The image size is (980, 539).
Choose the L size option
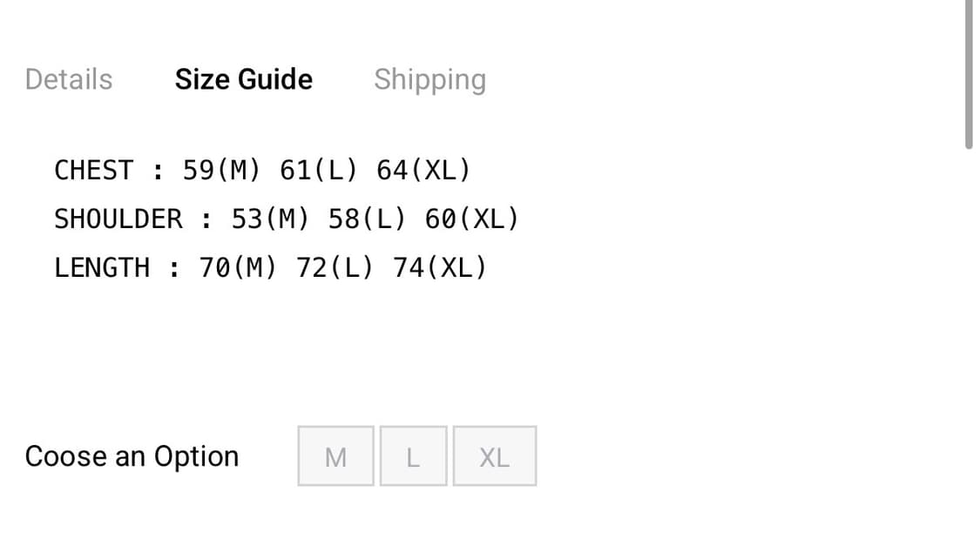413,456
